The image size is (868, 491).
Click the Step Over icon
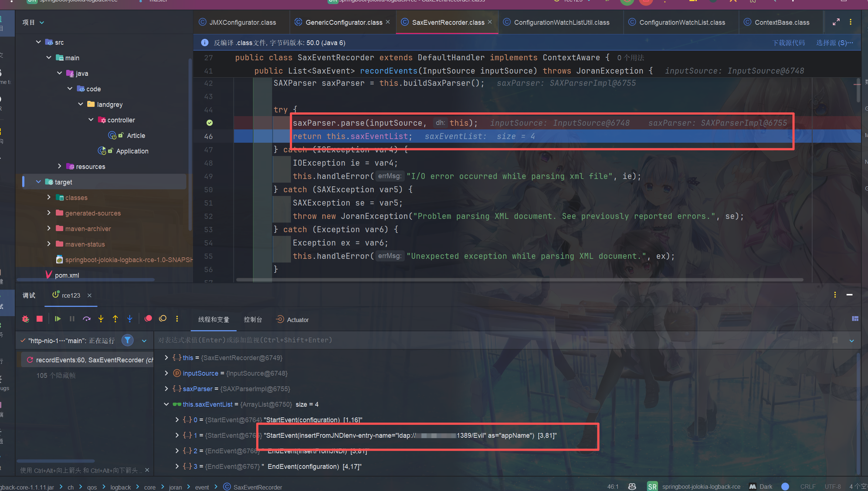87,319
